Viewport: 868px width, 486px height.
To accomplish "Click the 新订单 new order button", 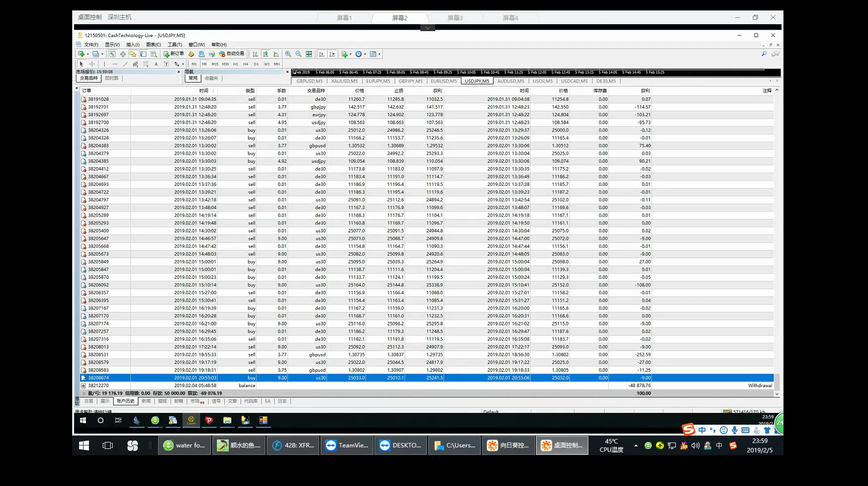I will [173, 54].
